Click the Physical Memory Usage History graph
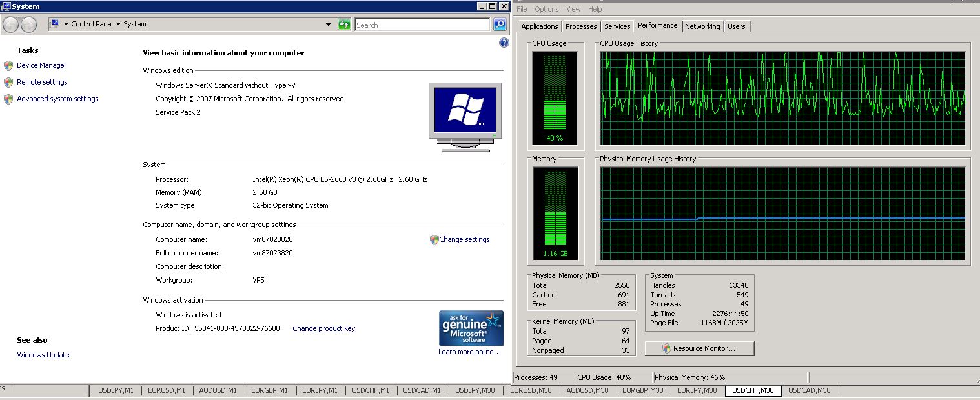The height and width of the screenshot is (400, 980). [x=782, y=214]
